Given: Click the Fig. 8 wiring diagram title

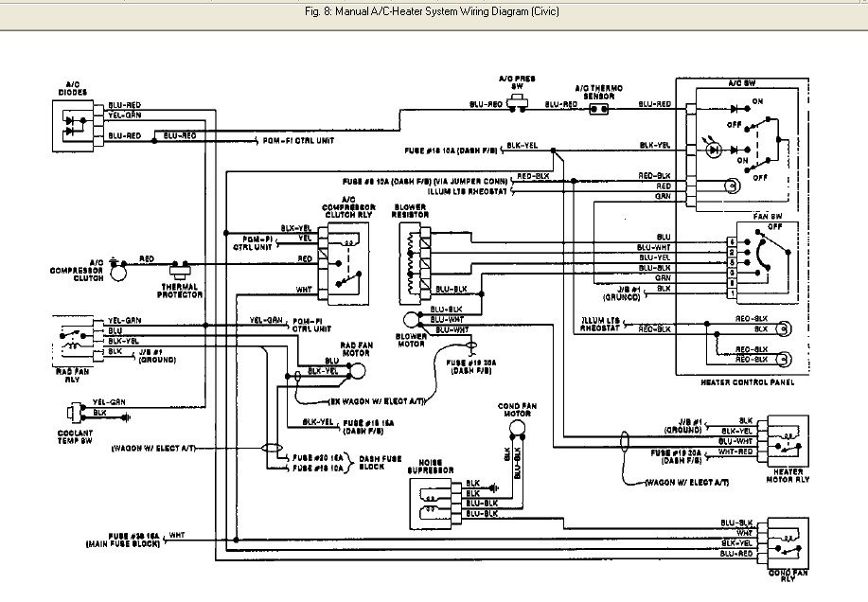Looking at the screenshot, I should coord(432,11).
